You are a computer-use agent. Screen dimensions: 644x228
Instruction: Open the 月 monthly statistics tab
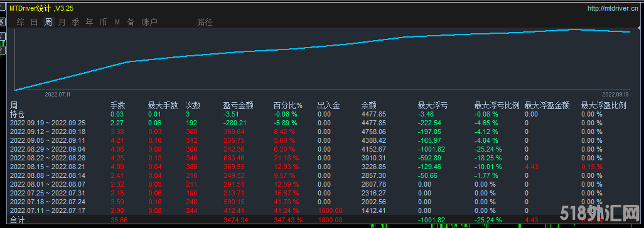coord(62,22)
